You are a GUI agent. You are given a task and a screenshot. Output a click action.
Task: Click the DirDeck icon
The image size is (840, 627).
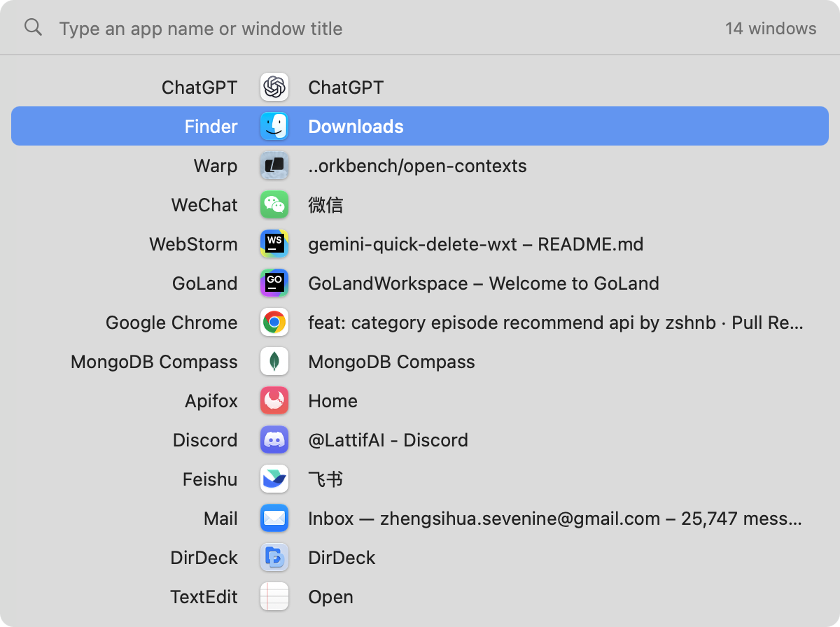coord(274,558)
